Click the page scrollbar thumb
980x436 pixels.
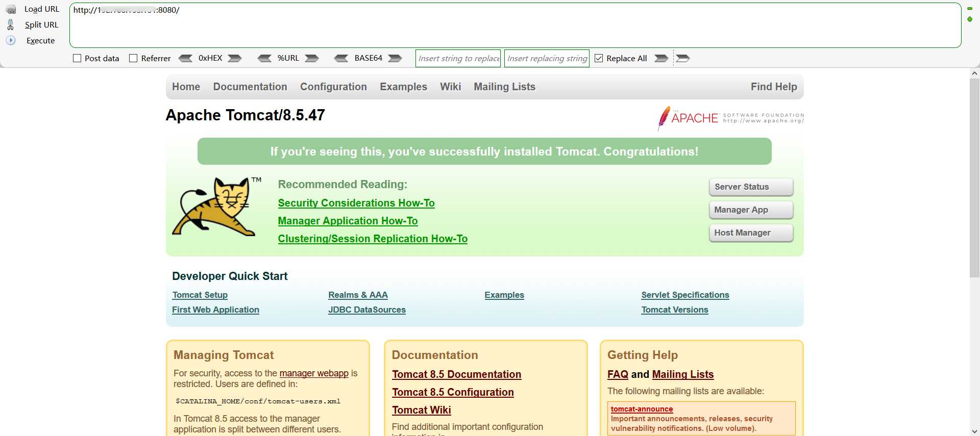pos(974,178)
